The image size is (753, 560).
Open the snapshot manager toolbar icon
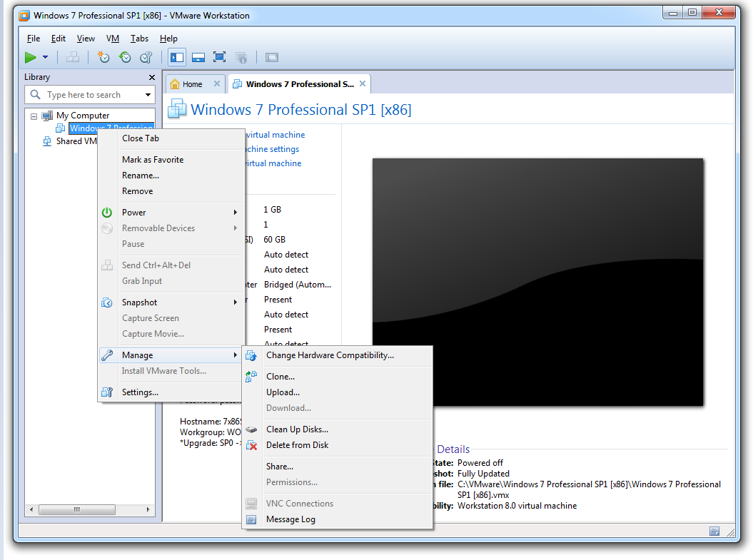click(x=146, y=57)
